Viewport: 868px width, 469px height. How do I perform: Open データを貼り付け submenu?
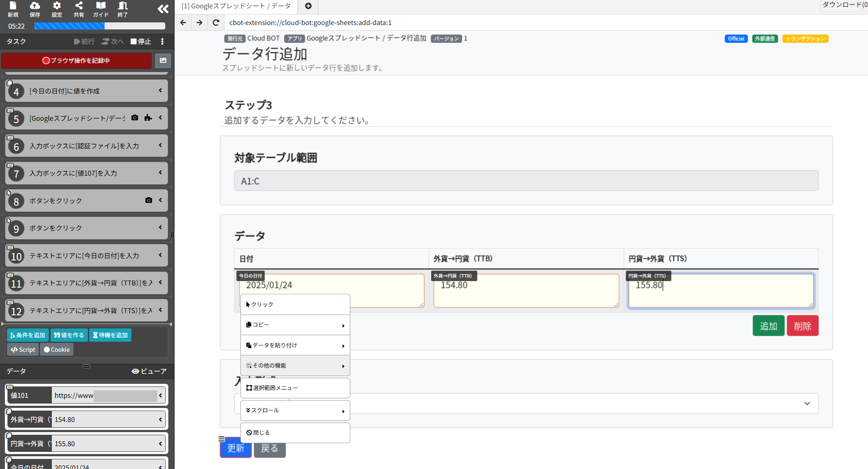point(295,345)
